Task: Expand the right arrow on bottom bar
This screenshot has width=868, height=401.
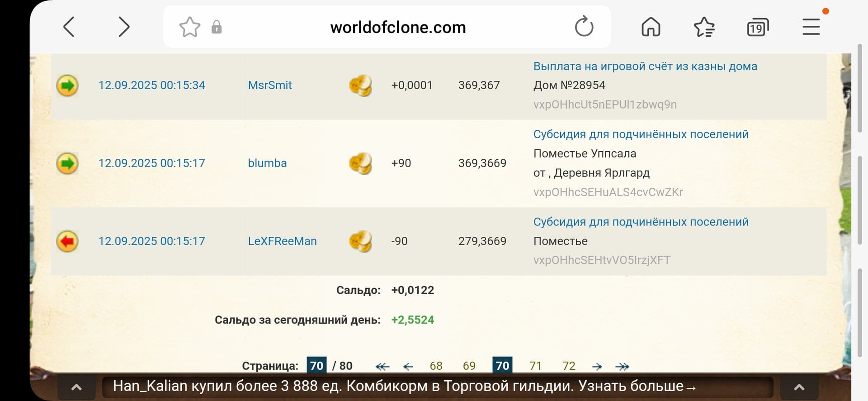Action: 799,387
